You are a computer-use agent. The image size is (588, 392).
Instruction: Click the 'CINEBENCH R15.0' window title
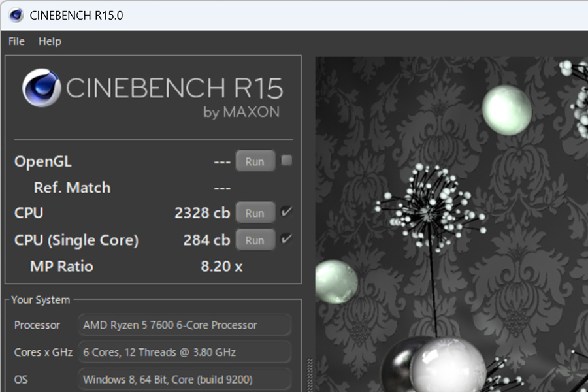click(76, 16)
